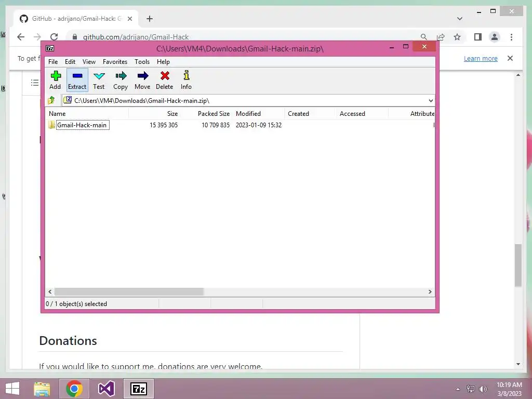Click the Chrome page scrollbar's up arrow
532x399 pixels.
[x=518, y=75]
